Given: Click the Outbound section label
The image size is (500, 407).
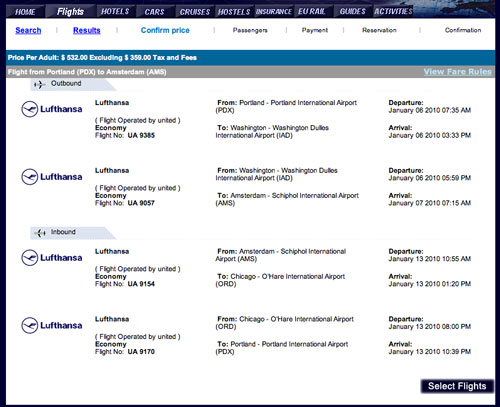Looking at the screenshot, I should [66, 83].
